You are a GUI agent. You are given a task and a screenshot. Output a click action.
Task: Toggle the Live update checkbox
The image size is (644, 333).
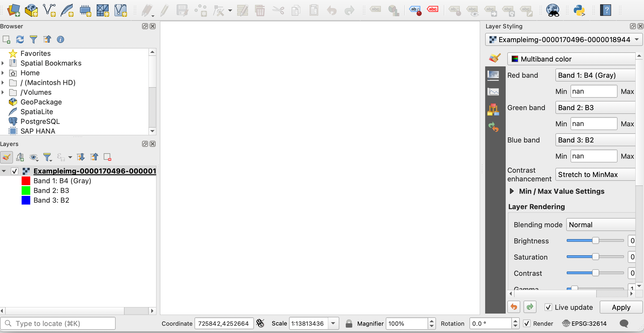(x=548, y=307)
